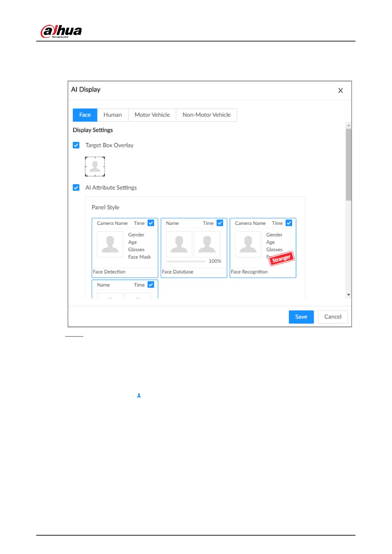Click the scrollbar up arrow
Image resolution: width=392 pixels, height=554 pixels.
[349, 125]
